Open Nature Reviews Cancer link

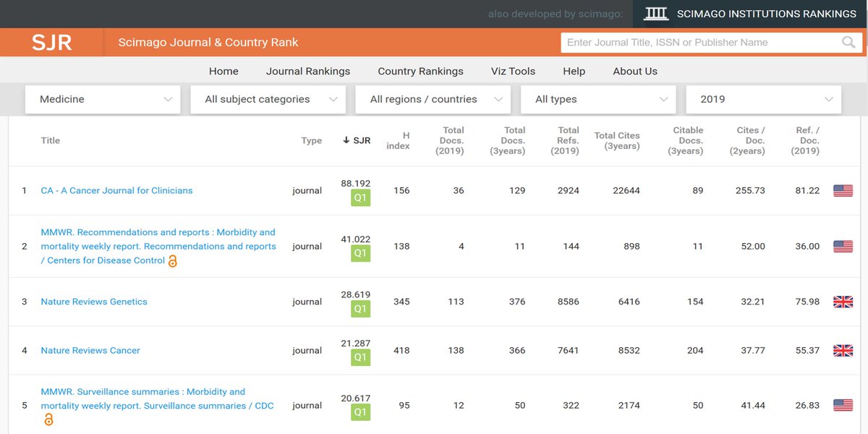[90, 351]
